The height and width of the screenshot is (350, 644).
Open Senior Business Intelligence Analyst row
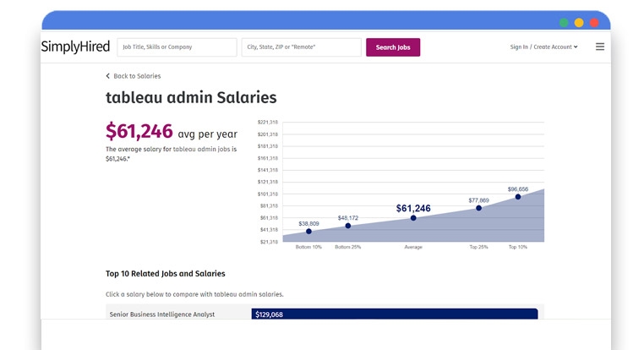click(162, 314)
